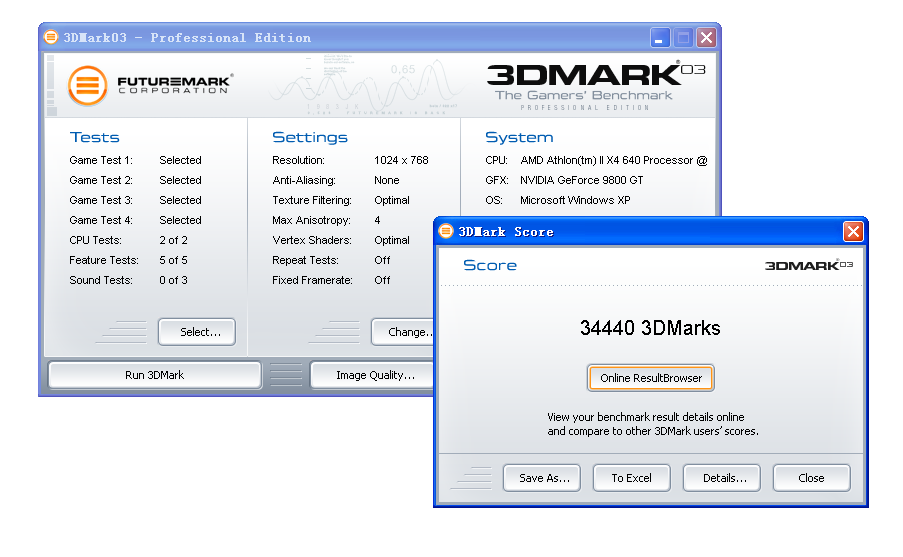
Task: Minimize the 3DMark03 Professional Edition window
Action: click(660, 38)
